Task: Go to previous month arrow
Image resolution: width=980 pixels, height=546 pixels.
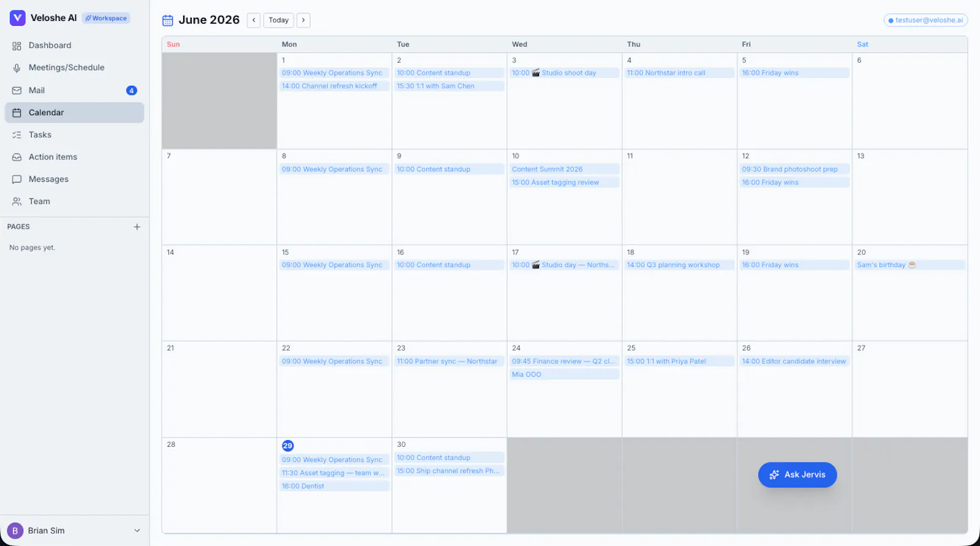Action: tap(254, 20)
